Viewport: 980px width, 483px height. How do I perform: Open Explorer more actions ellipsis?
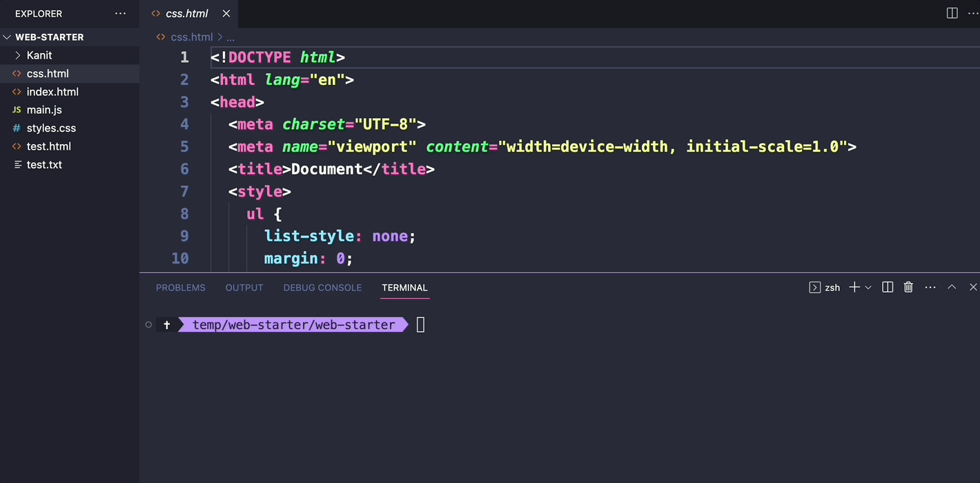120,13
